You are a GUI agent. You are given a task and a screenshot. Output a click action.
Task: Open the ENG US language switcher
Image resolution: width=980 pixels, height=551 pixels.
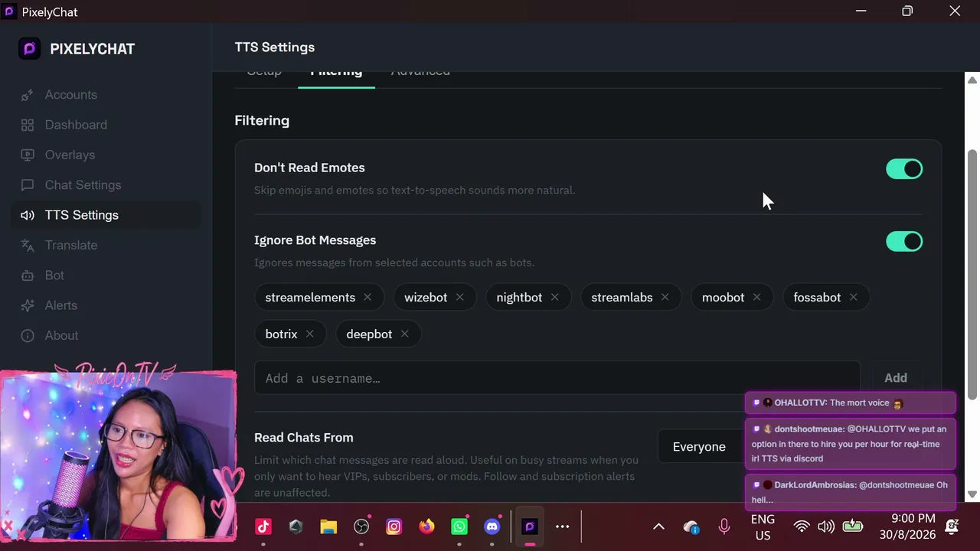click(763, 527)
